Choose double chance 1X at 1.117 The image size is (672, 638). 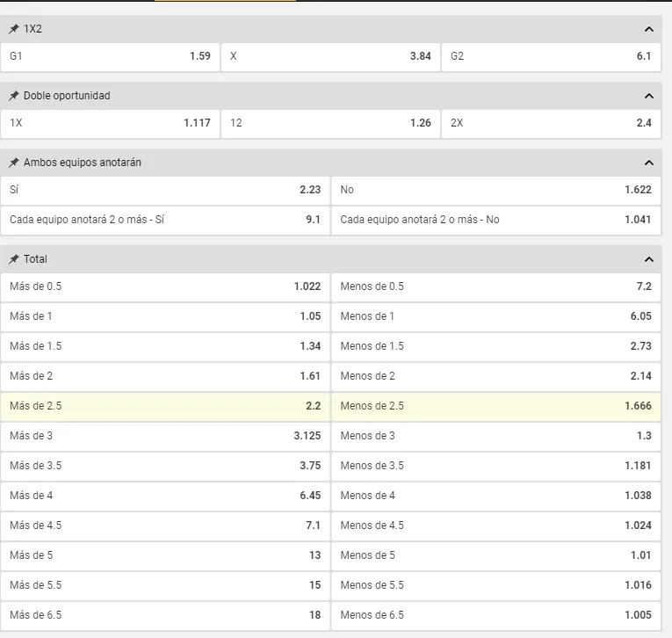click(x=110, y=123)
